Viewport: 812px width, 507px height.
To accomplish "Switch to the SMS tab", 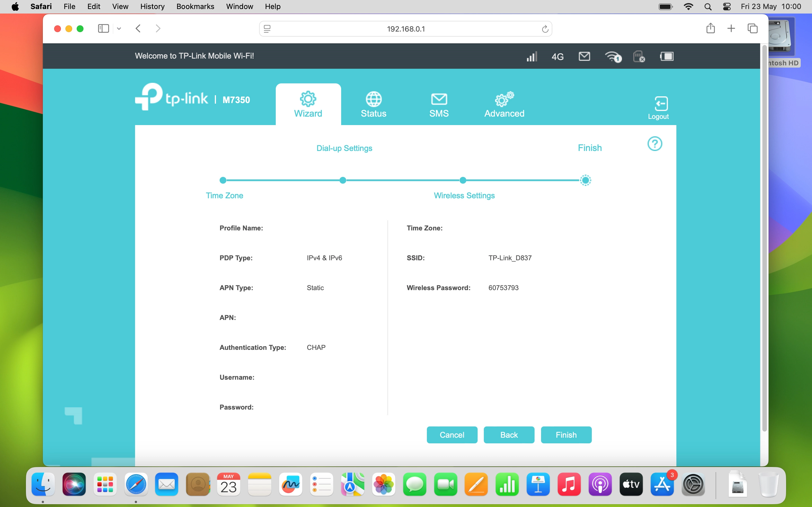I will pos(439,104).
